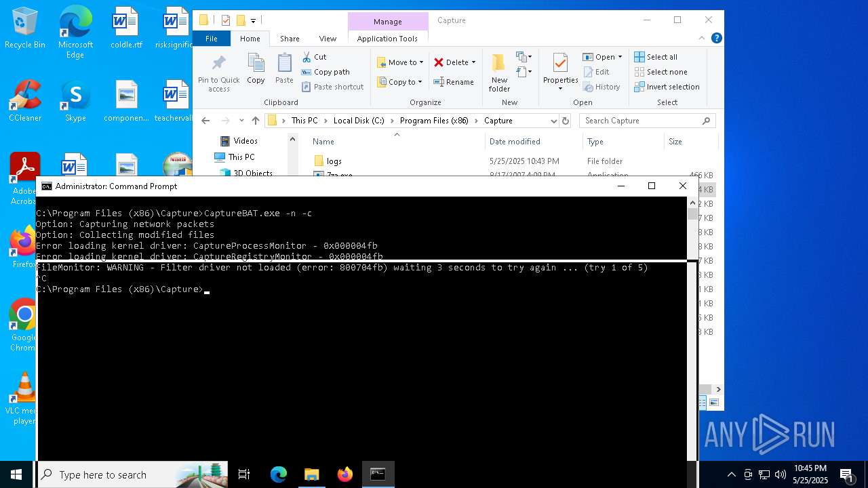Viewport: 868px width, 488px height.
Task: Switch to the Home ribbon tab
Action: pos(250,39)
